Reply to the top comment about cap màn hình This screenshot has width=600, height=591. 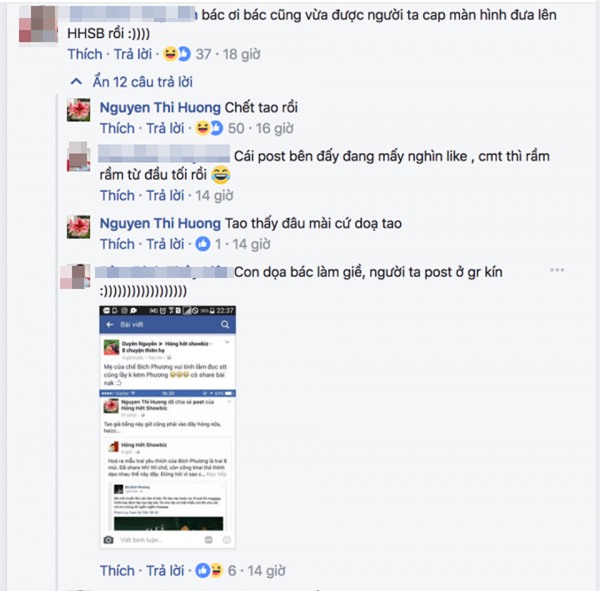click(x=133, y=54)
